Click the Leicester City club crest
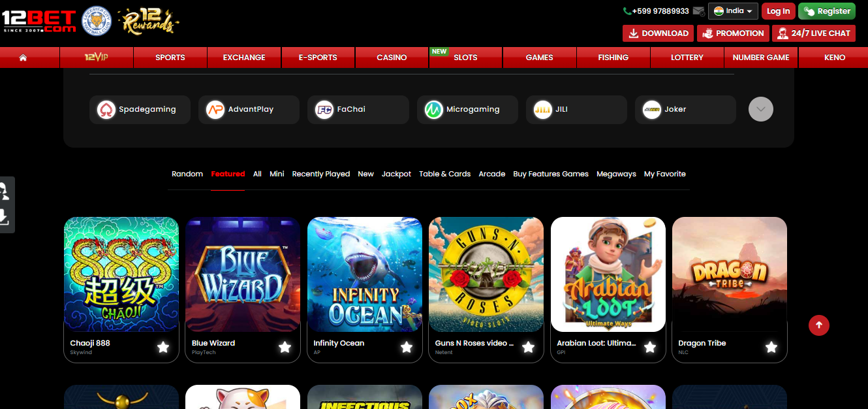This screenshot has width=868, height=409. tap(97, 22)
